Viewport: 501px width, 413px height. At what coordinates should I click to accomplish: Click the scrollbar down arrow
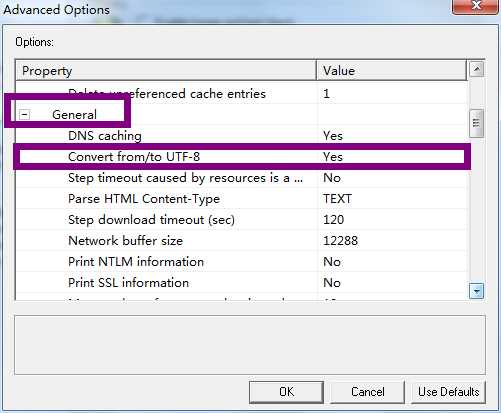coord(477,291)
